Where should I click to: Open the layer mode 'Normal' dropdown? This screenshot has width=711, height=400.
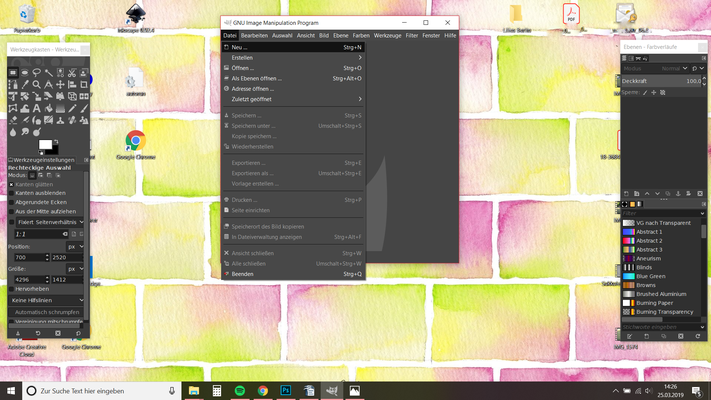(x=673, y=68)
